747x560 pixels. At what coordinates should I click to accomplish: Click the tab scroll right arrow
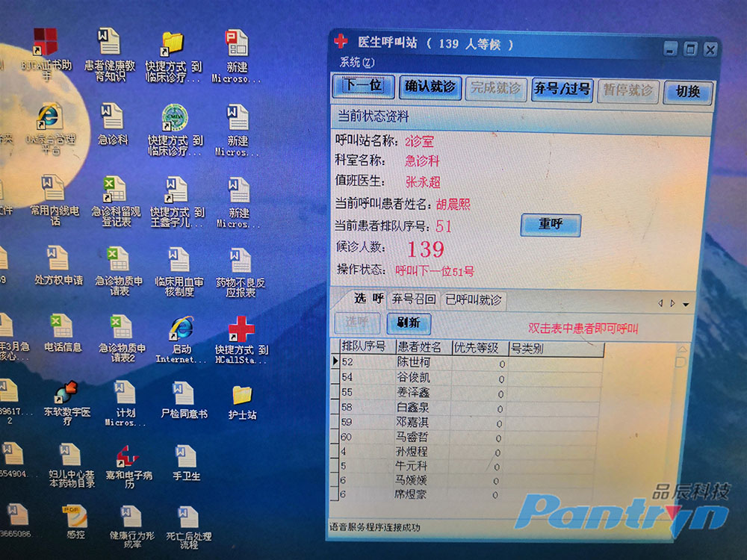[x=673, y=303]
